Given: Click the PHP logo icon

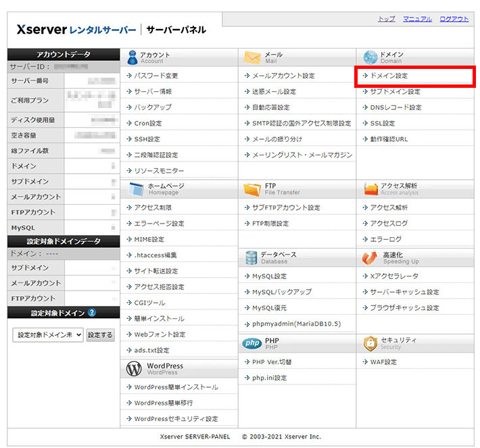Looking at the screenshot, I should [x=252, y=343].
